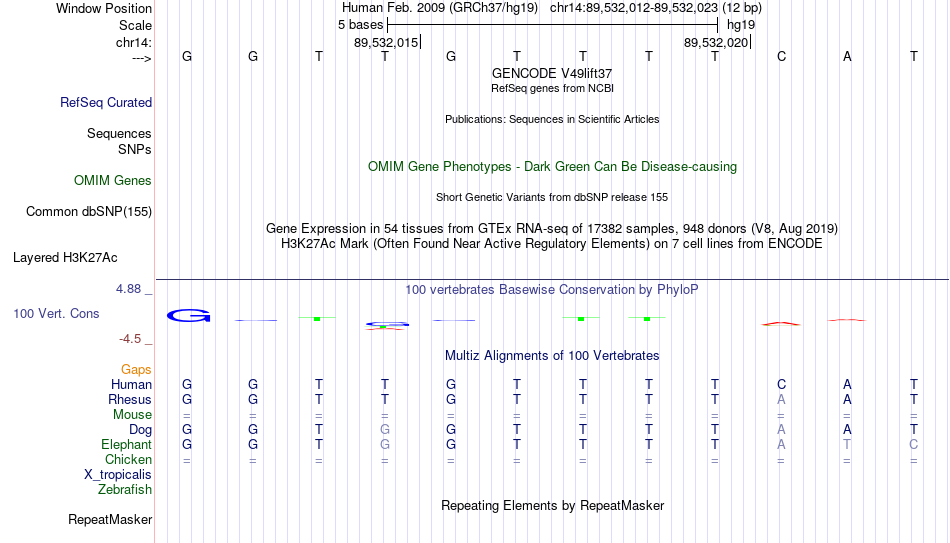950x543 pixels.
Task: Click Human Feb. 2009 (GRCh37/hg19) assembly text
Action: [440, 8]
